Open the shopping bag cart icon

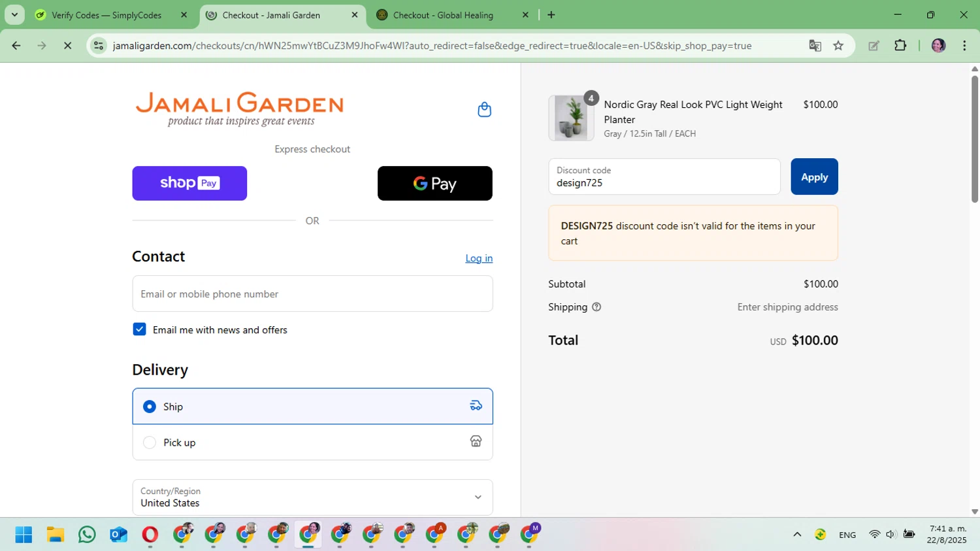pyautogui.click(x=484, y=110)
